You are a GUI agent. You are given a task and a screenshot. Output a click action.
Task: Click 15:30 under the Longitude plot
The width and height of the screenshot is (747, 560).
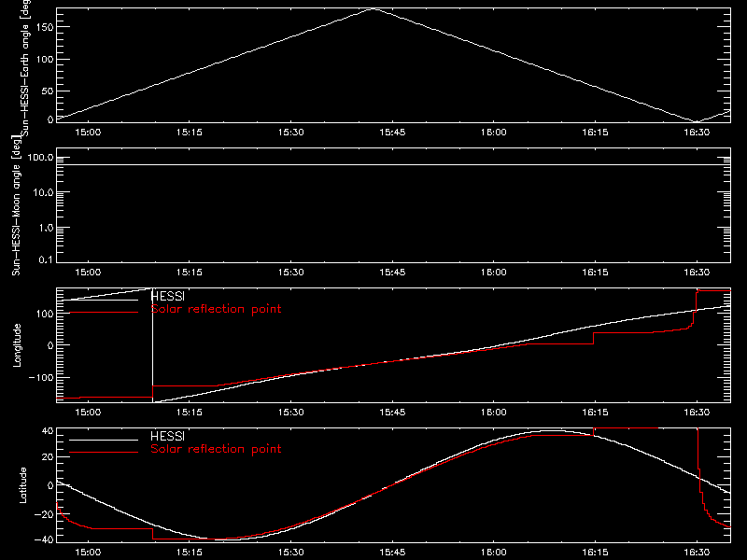pyautogui.click(x=291, y=413)
